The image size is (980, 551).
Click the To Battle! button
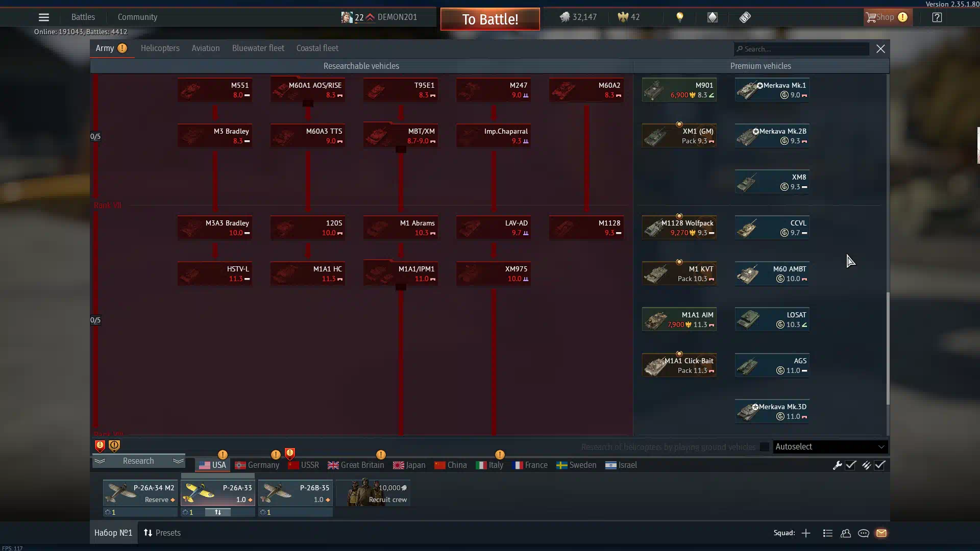click(490, 19)
